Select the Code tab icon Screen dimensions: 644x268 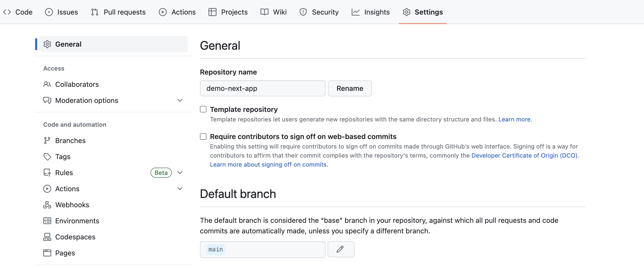point(7,12)
